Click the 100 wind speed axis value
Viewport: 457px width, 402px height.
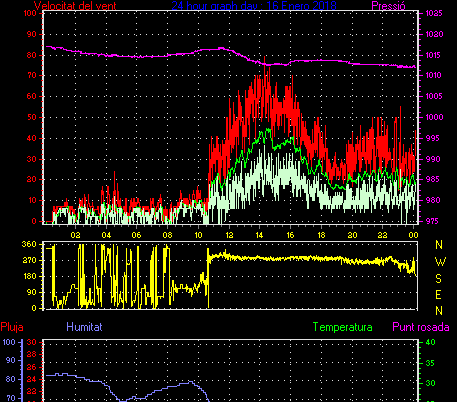[x=30, y=13]
